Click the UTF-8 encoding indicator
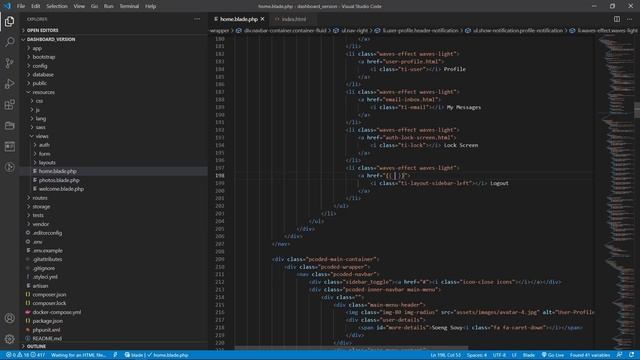 pyautogui.click(x=499, y=355)
